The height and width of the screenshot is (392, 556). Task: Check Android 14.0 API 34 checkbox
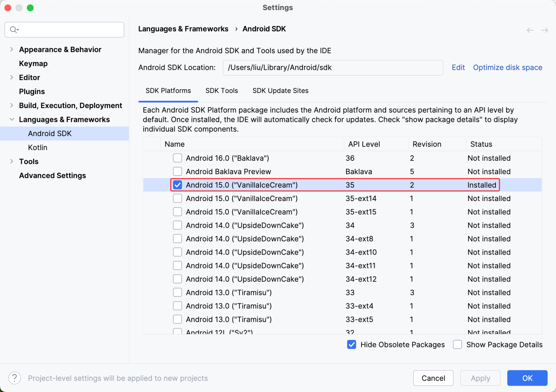177,225
